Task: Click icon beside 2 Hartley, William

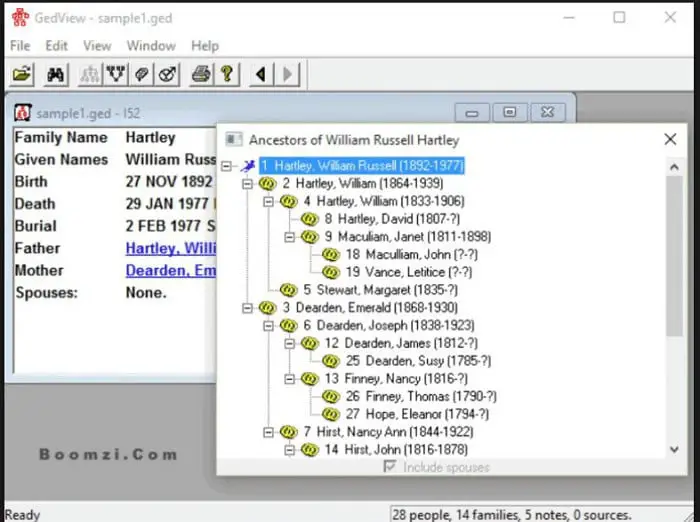Action: click(x=267, y=184)
